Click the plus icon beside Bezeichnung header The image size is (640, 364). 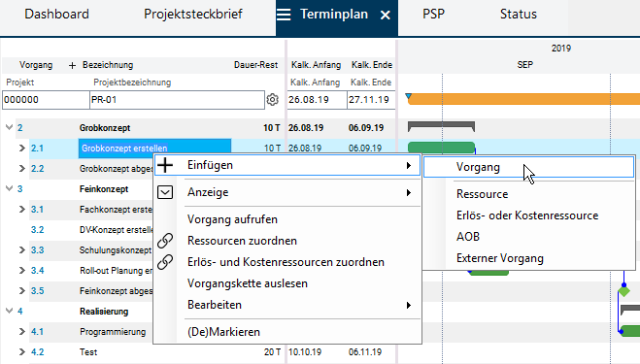(x=72, y=65)
